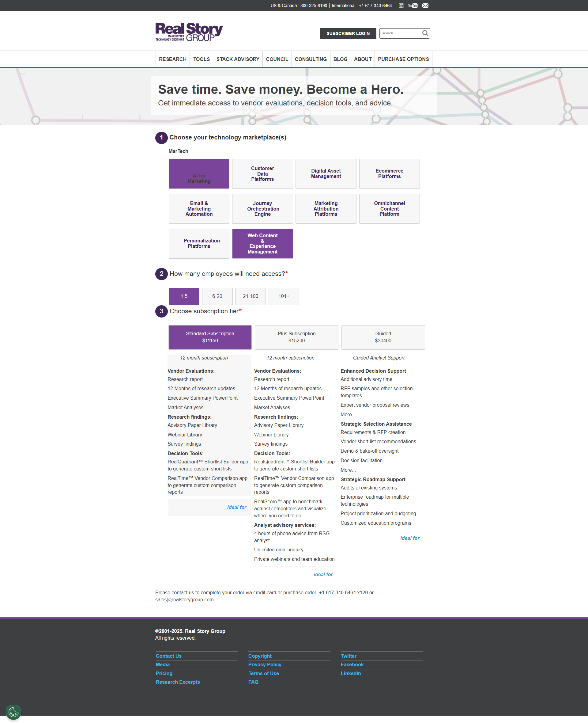Toggle the AI for Marketing marketplace tile

(199, 173)
